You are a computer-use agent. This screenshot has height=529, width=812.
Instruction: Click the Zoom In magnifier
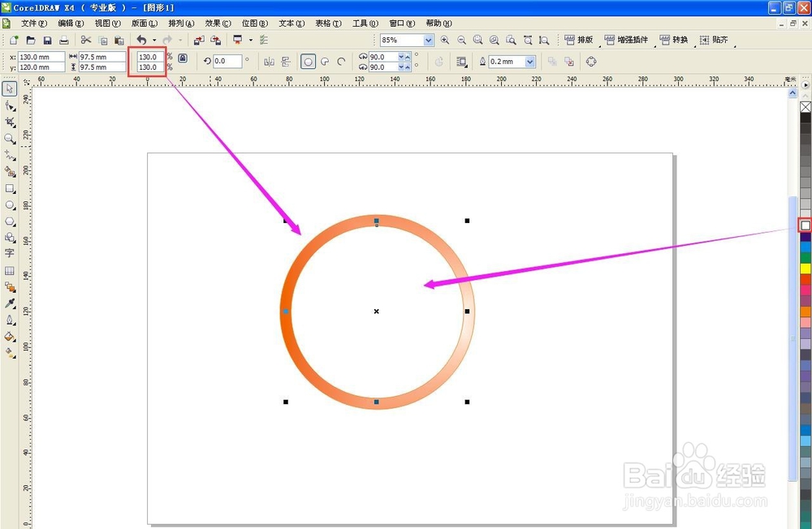tap(445, 40)
